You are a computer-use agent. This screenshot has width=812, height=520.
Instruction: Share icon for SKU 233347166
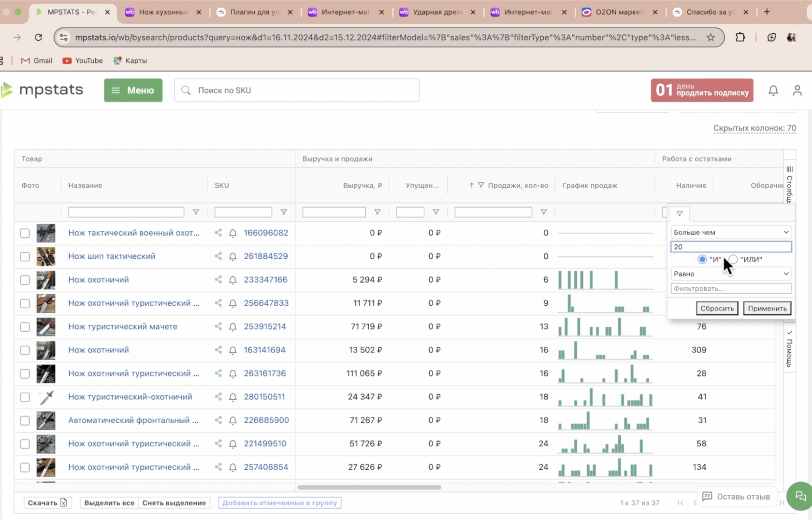point(218,280)
